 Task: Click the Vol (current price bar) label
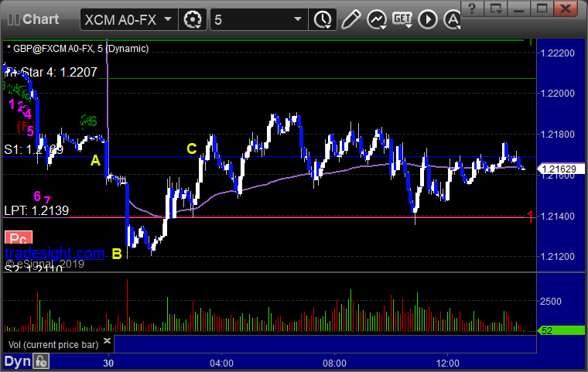53,345
